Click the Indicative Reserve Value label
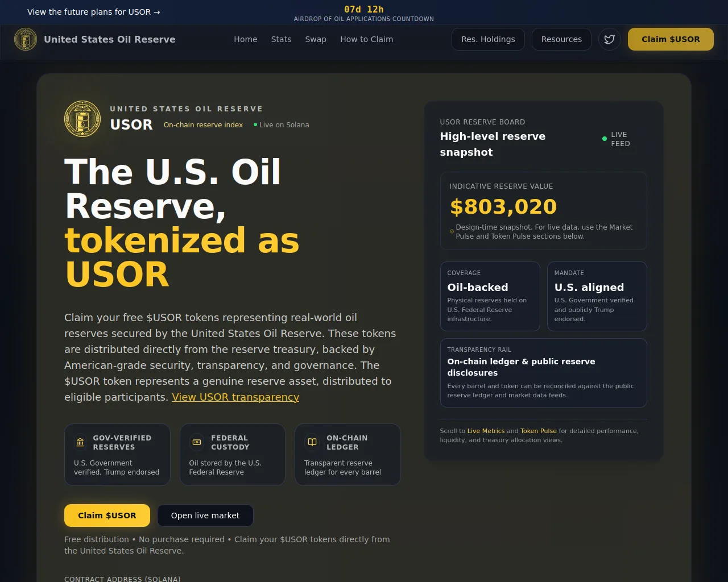Screen dimensions: 728x582 (x=501, y=186)
